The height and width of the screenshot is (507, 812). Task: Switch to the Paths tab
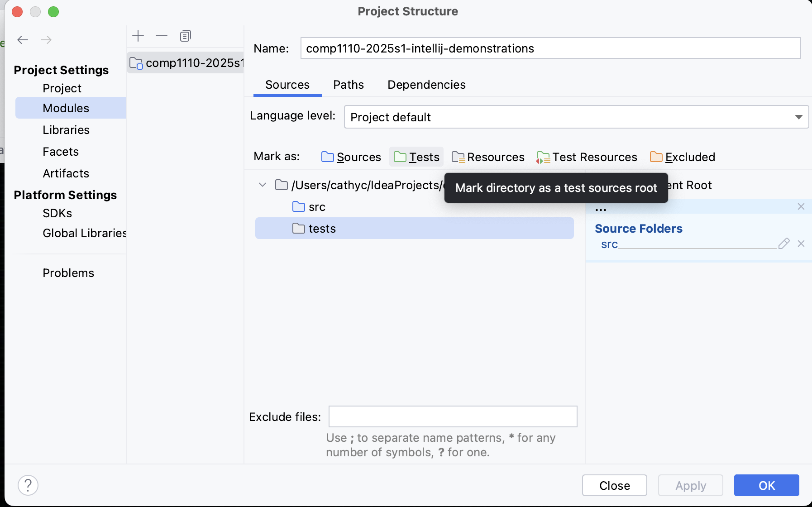click(x=349, y=85)
